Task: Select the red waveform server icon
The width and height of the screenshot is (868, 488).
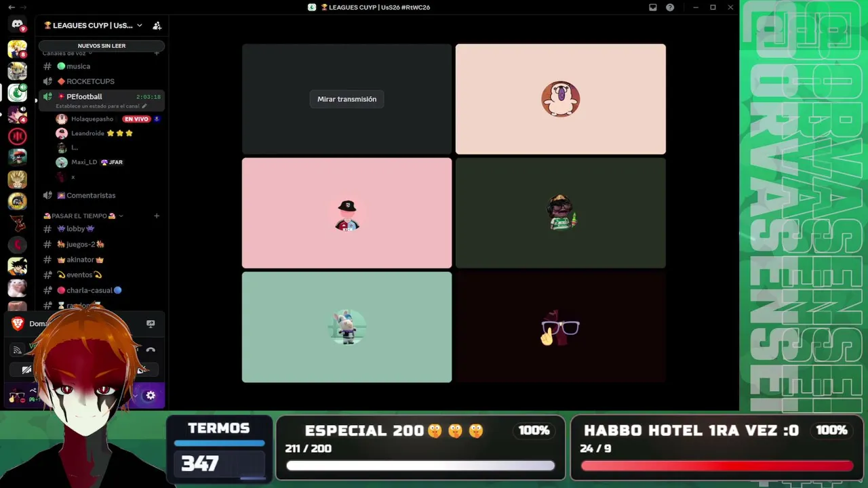Action: pos(17,136)
